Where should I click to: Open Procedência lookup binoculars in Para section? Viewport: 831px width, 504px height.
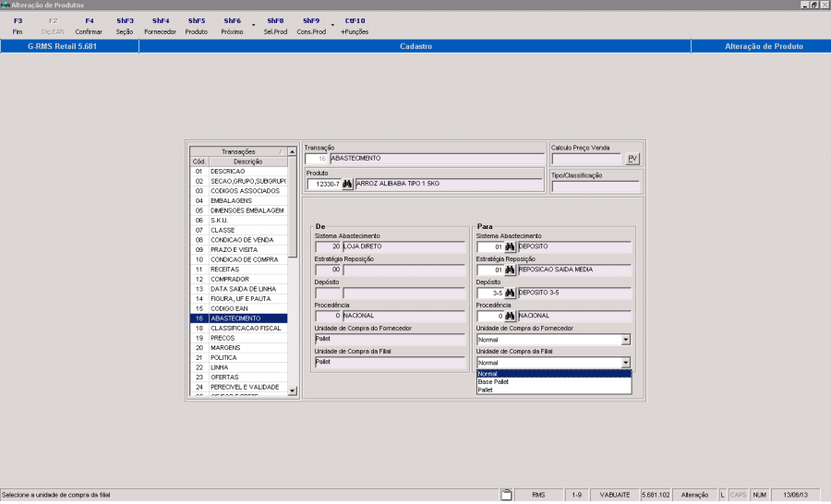509,316
